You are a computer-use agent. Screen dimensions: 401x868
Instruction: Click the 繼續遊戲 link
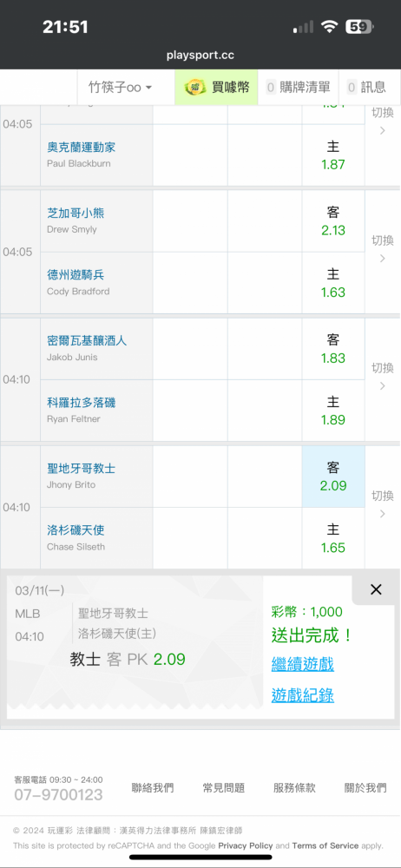302,664
